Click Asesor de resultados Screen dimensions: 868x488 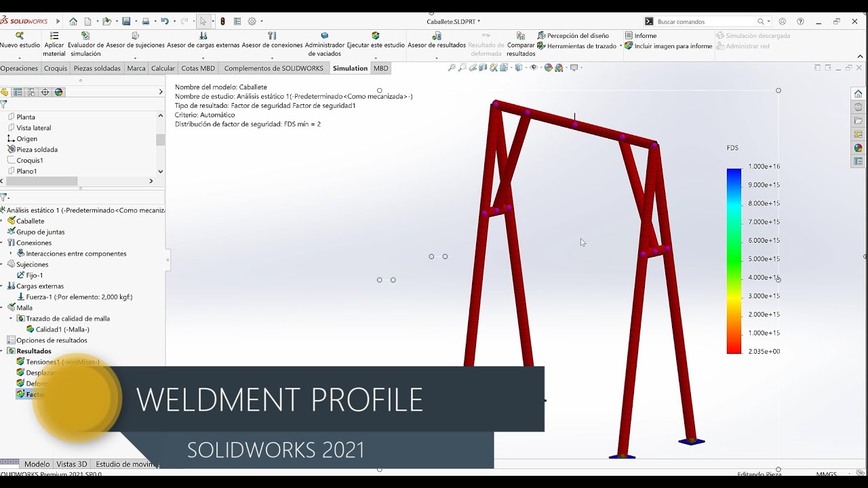click(437, 41)
